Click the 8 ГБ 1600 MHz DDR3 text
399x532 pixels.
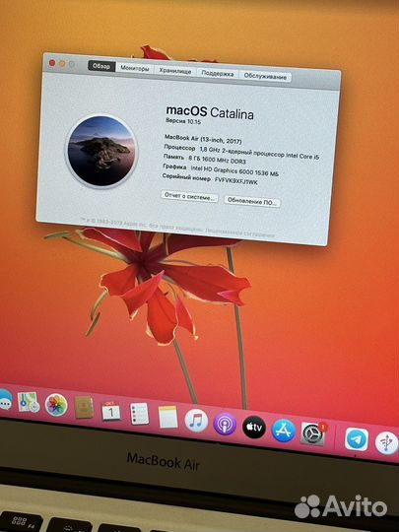tap(217, 159)
